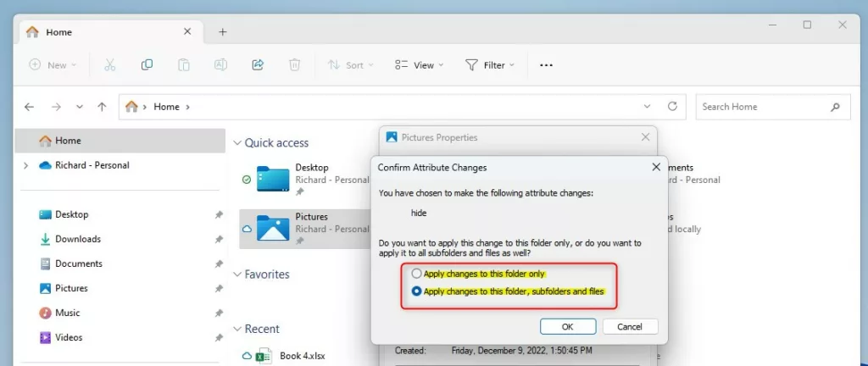868x366 pixels.
Task: Open Pictures in the sidebar
Action: pyautogui.click(x=64, y=288)
